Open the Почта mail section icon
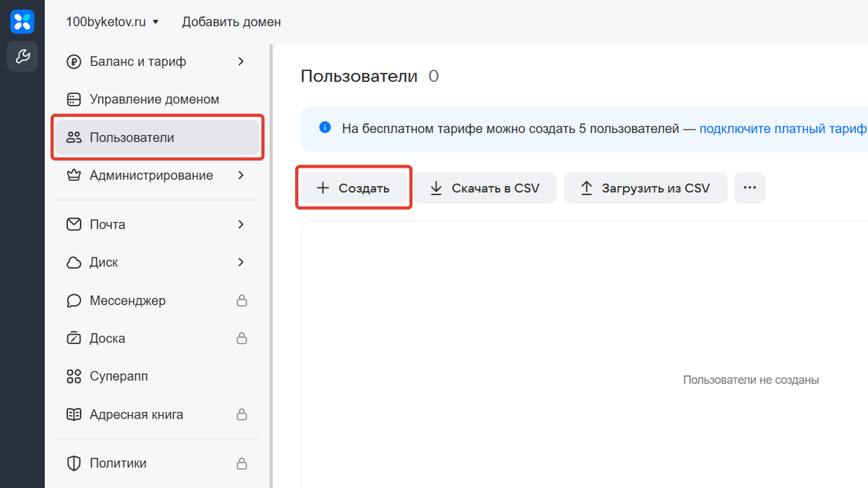The image size is (868, 488). (x=73, y=224)
